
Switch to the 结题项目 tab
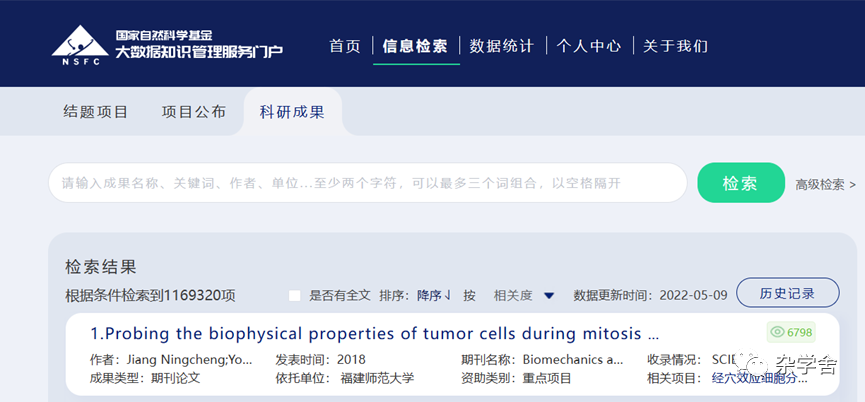[96, 112]
